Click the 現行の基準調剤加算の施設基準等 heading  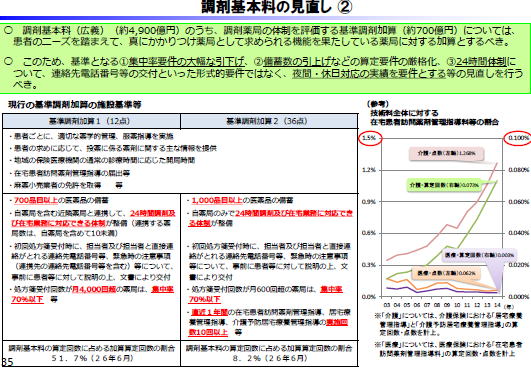[75, 105]
